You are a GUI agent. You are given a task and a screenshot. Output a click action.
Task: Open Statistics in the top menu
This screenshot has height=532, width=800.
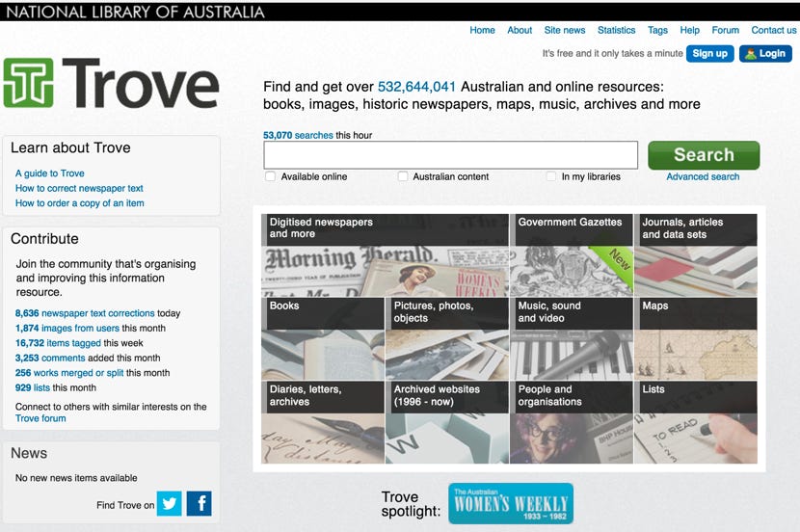616,30
